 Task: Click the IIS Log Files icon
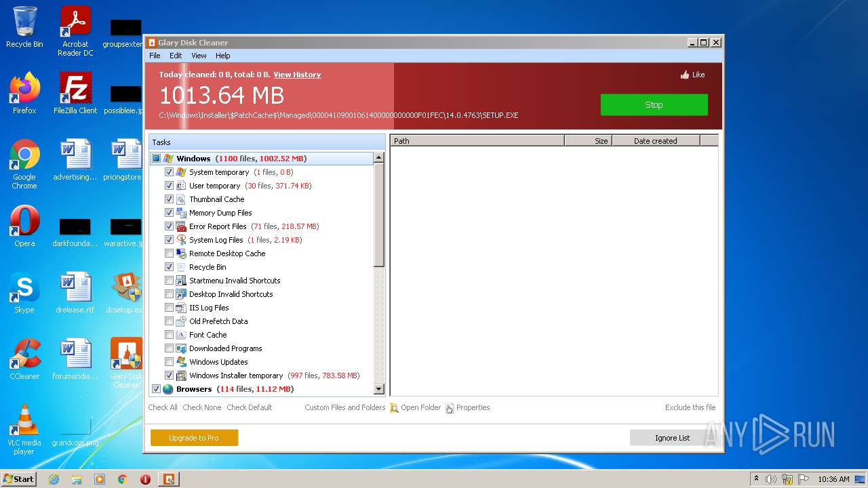(x=181, y=308)
